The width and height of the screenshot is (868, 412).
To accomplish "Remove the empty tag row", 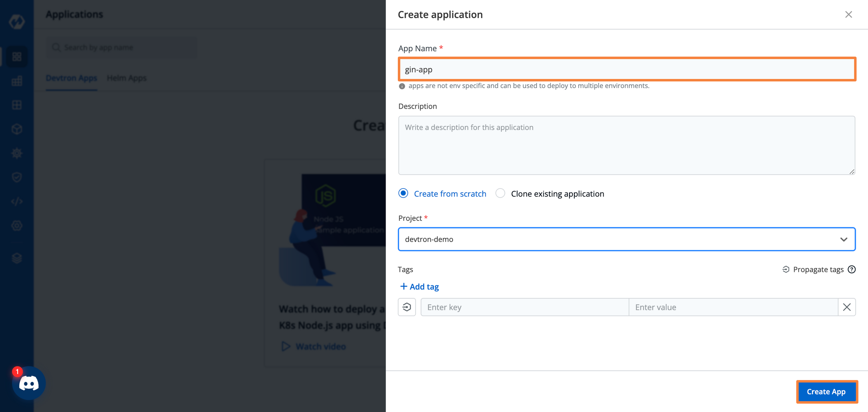I will point(847,307).
